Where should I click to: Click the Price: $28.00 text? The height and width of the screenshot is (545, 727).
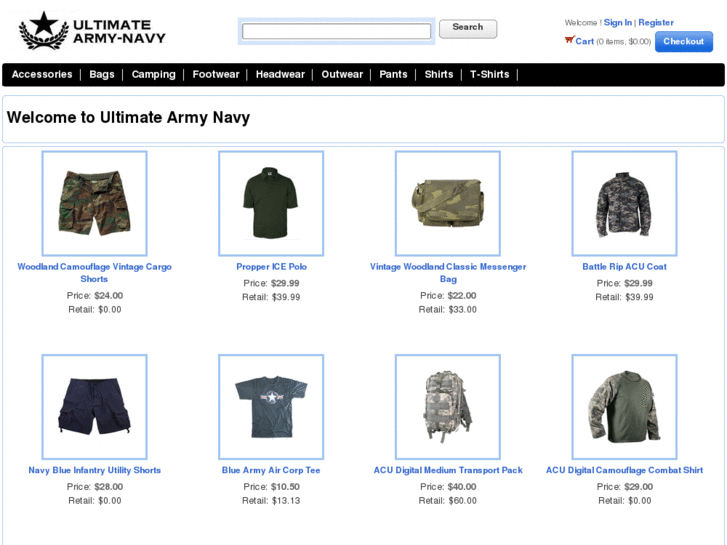point(95,487)
